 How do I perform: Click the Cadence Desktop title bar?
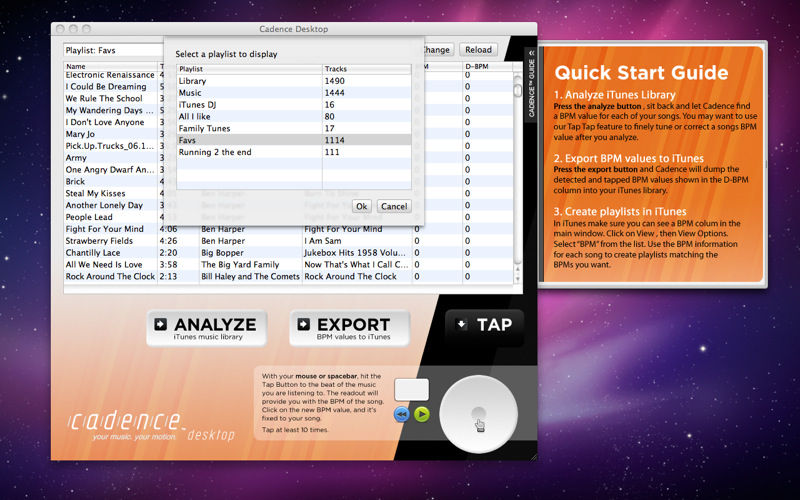pos(294,29)
